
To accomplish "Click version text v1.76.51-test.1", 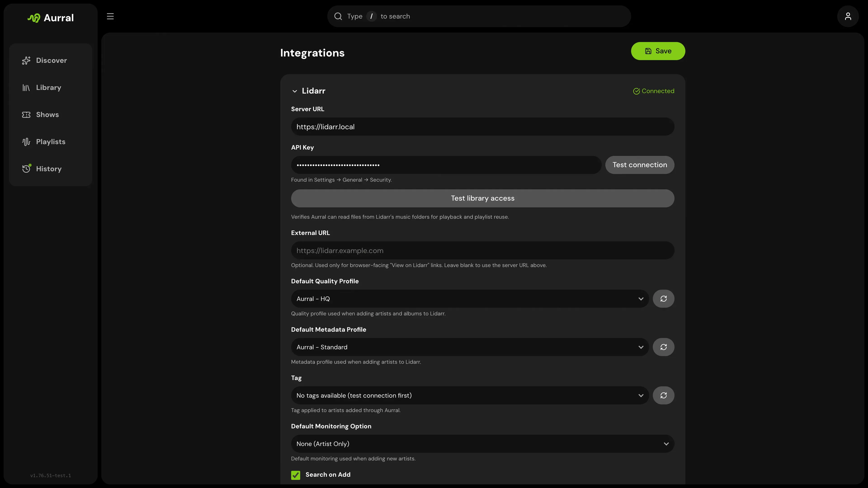I will point(51,476).
